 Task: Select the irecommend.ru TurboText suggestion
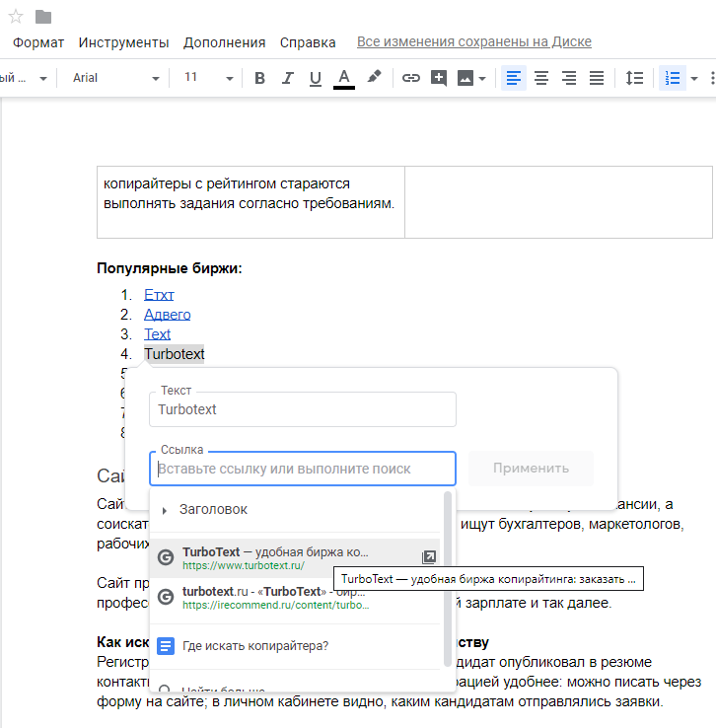click(295, 598)
